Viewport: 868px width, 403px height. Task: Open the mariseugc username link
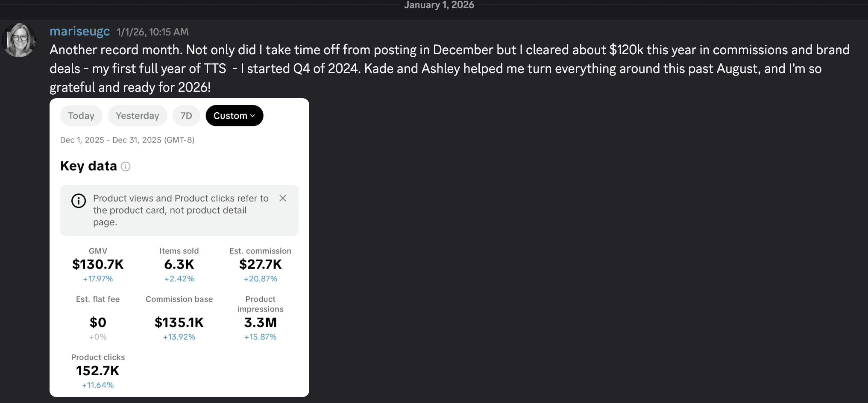(x=80, y=32)
